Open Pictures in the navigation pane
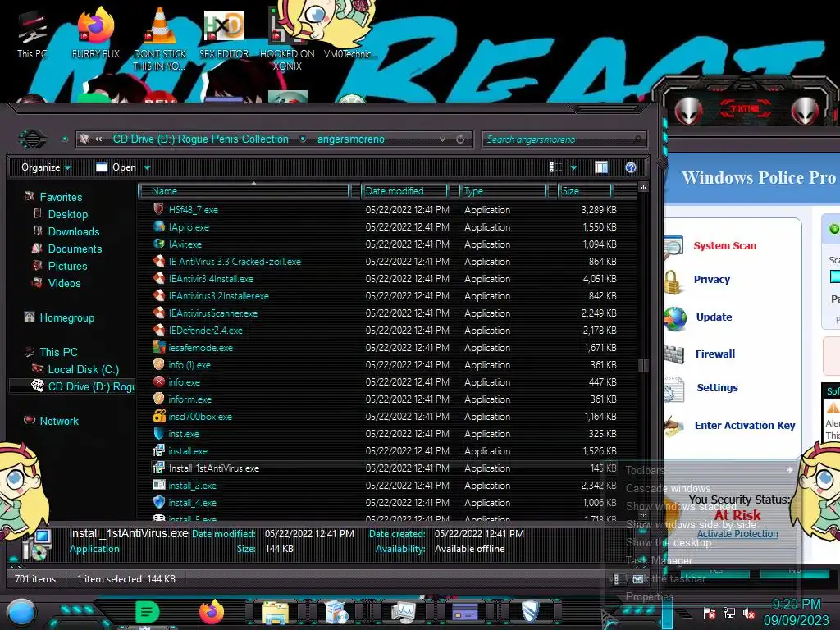 67,266
